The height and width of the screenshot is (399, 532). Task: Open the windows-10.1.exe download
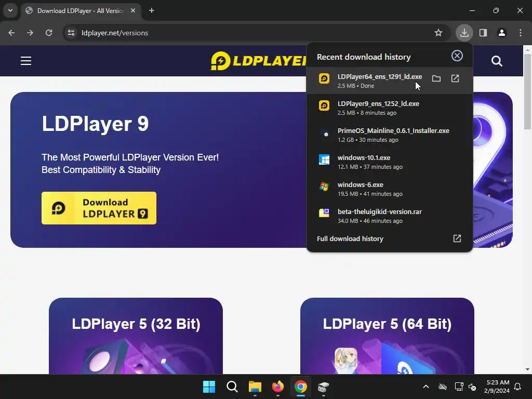coord(389,162)
